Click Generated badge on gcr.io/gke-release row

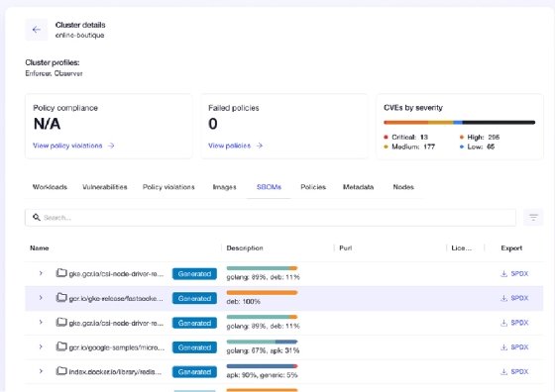[x=194, y=298]
